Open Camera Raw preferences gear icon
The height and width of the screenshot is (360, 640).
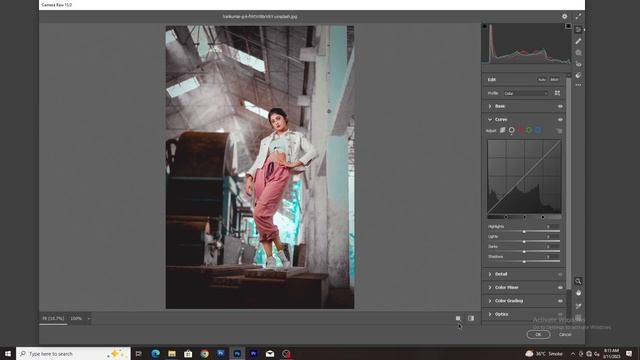tap(564, 16)
